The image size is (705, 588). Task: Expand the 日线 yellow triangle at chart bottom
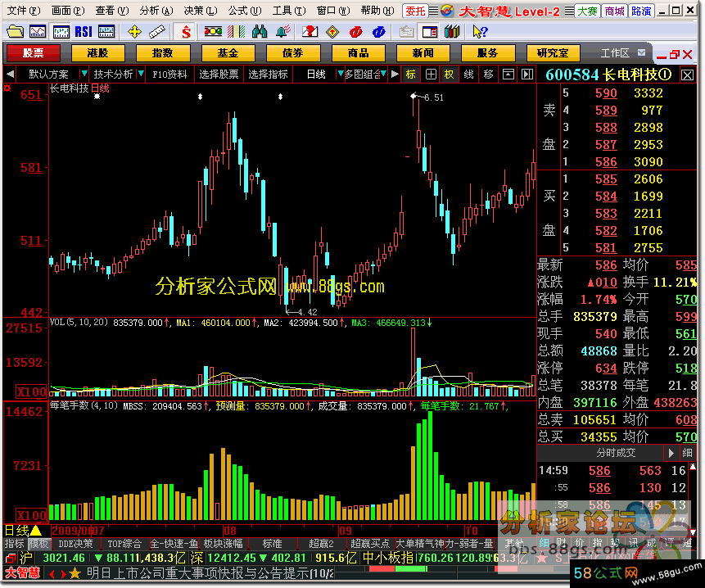pyautogui.click(x=35, y=531)
